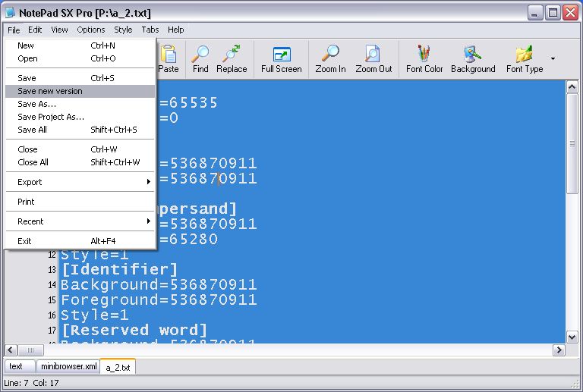Open the Options menu
Screen dimensions: 583x392
click(91, 30)
